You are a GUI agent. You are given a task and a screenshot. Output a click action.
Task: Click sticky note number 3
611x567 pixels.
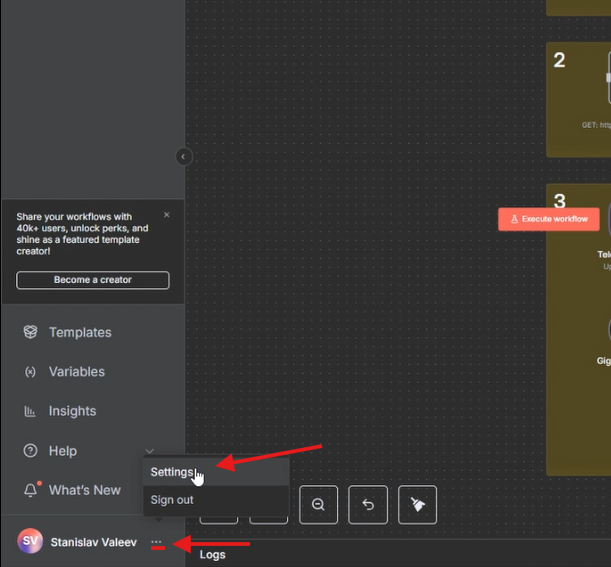[x=578, y=329]
